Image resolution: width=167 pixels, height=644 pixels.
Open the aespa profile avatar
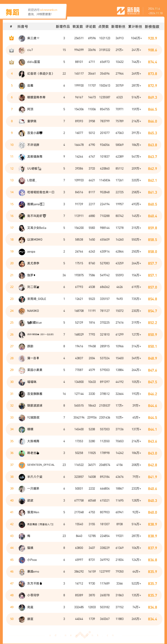22,252
